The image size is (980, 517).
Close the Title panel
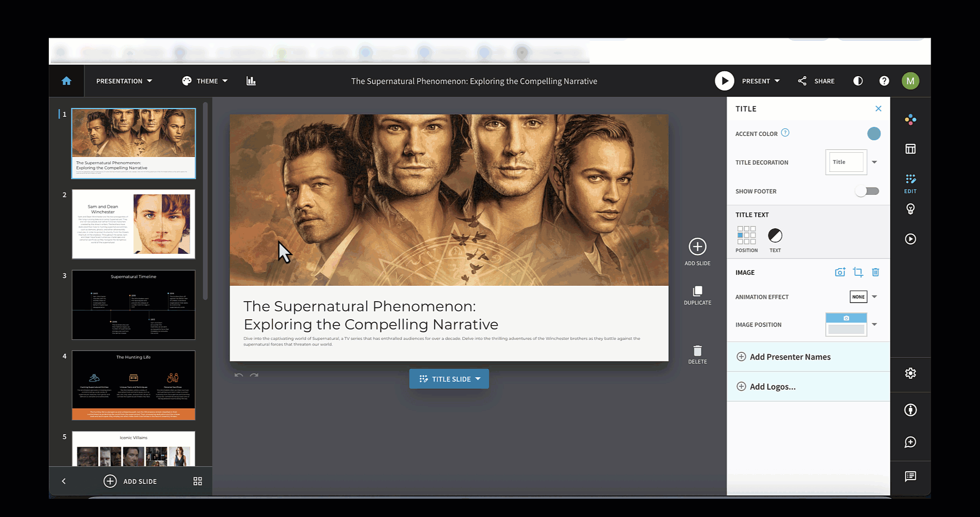(x=879, y=109)
